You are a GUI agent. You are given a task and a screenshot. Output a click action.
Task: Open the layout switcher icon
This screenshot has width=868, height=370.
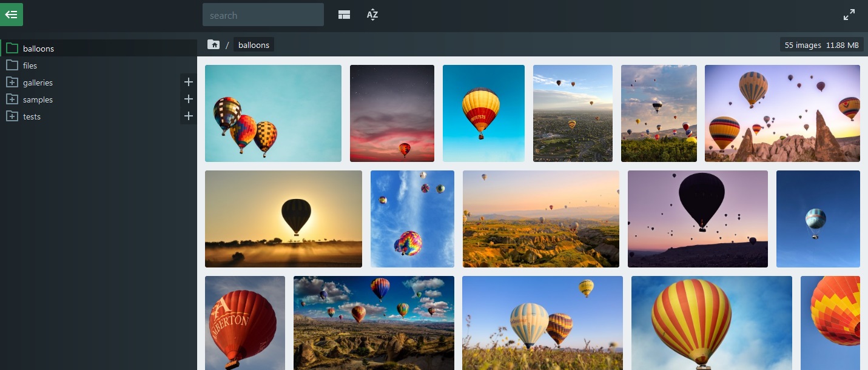(344, 15)
